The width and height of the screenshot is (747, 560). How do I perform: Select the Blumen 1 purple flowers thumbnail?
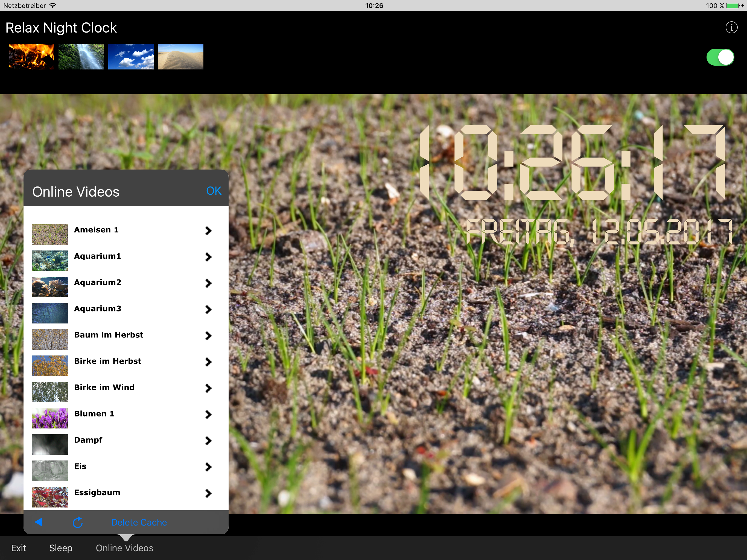pyautogui.click(x=50, y=418)
